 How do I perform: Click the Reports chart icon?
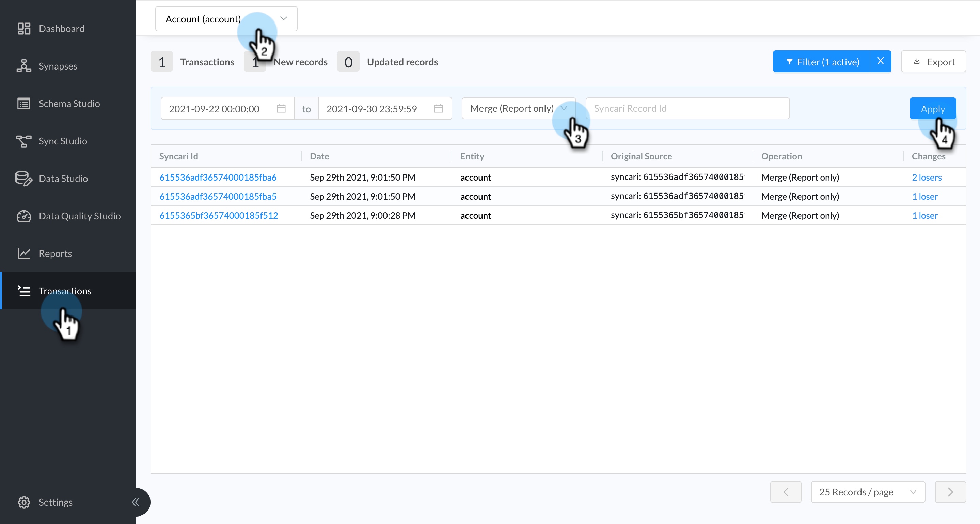tap(23, 253)
